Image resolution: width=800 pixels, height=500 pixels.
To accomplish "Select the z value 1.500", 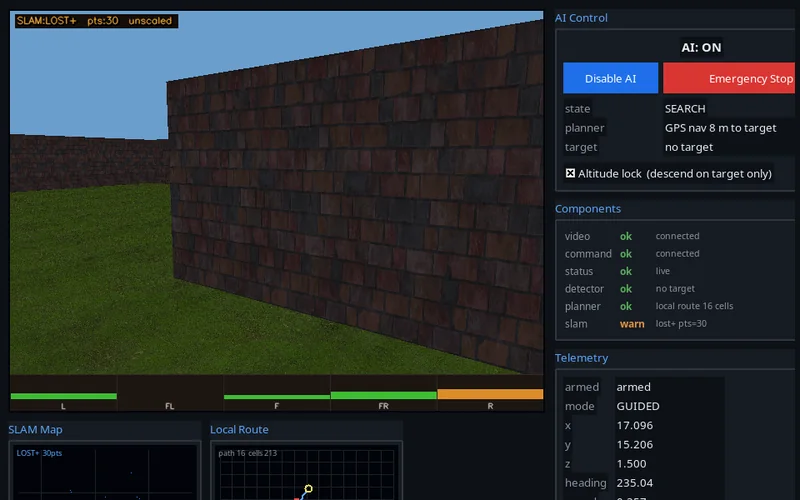I will point(631,464).
